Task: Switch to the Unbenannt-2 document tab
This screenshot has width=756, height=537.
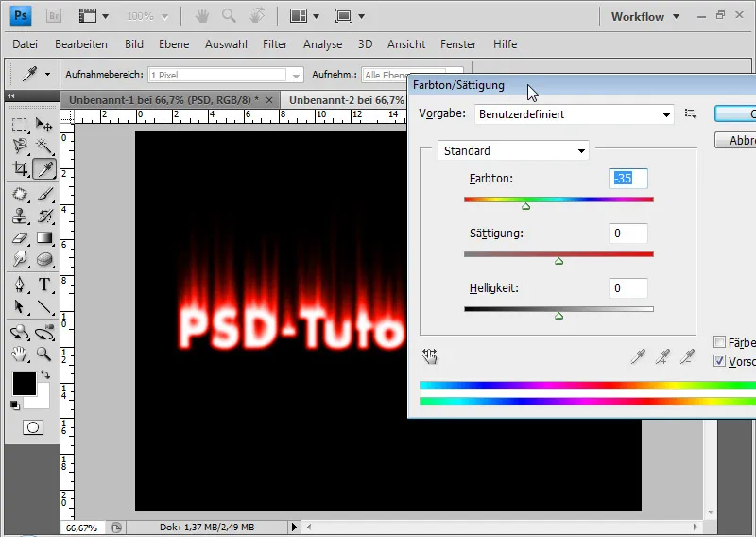Action: [x=346, y=100]
